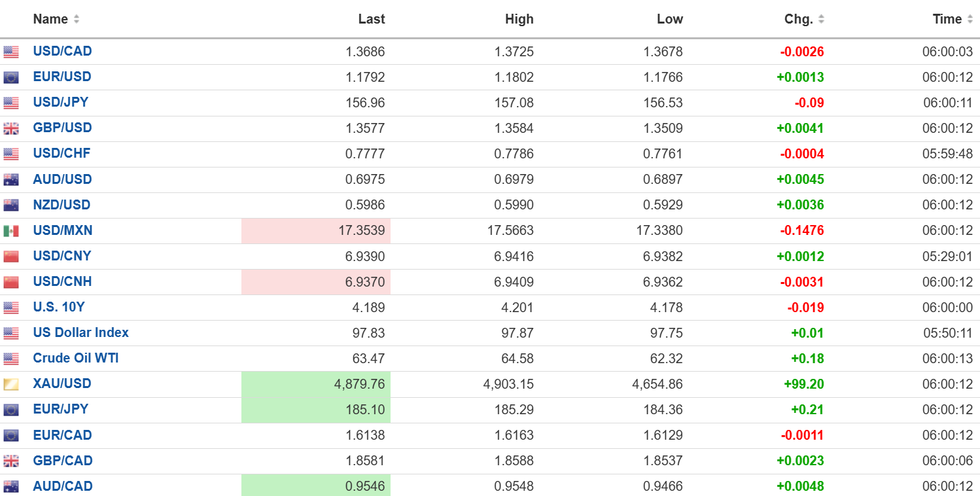Open the USD/JPY pair link
The height and width of the screenshot is (496, 980).
[61, 102]
